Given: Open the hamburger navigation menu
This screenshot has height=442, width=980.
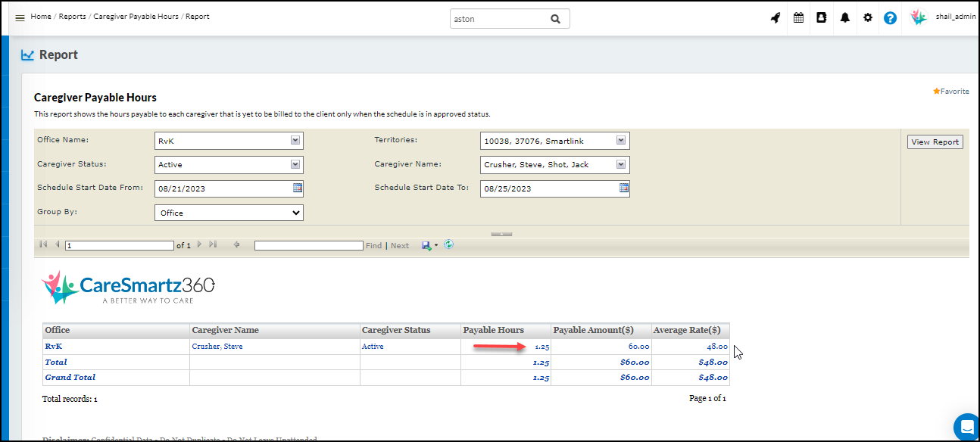Looking at the screenshot, I should [x=20, y=17].
